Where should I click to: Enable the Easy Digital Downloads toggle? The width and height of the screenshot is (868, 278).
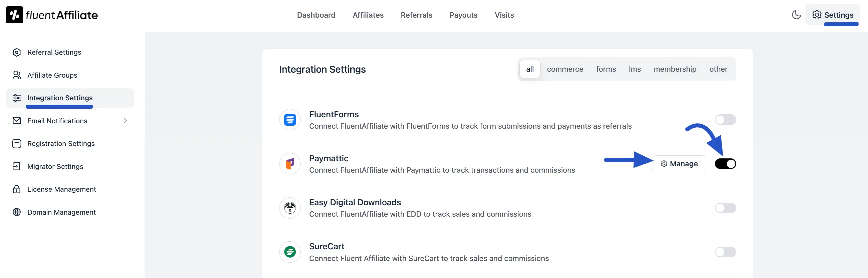coord(725,208)
